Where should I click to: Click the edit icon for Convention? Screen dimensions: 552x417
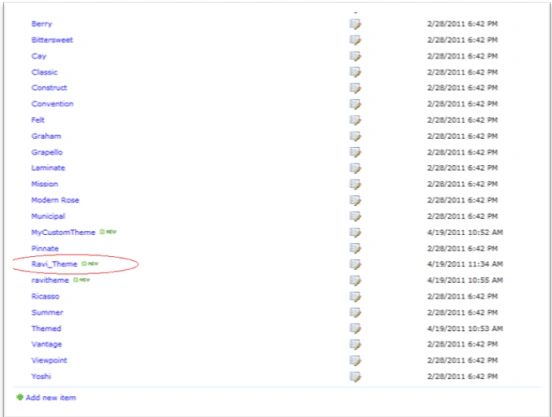pos(355,104)
